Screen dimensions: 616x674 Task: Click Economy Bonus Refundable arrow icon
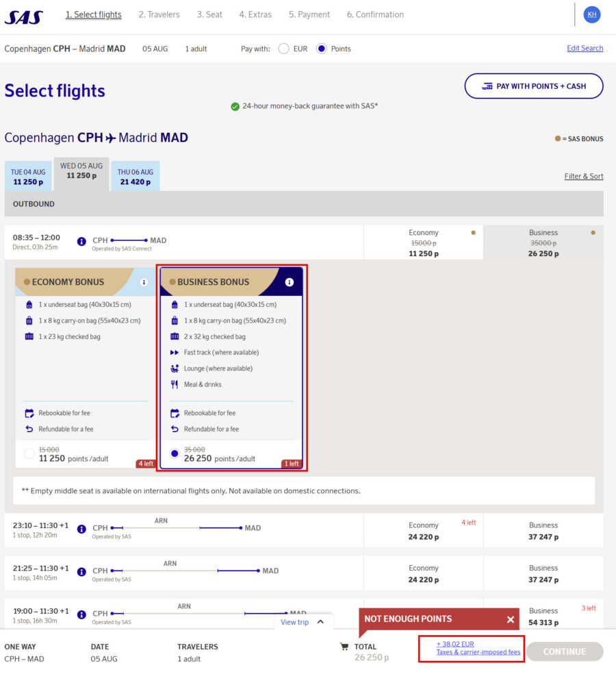pyautogui.click(x=29, y=429)
